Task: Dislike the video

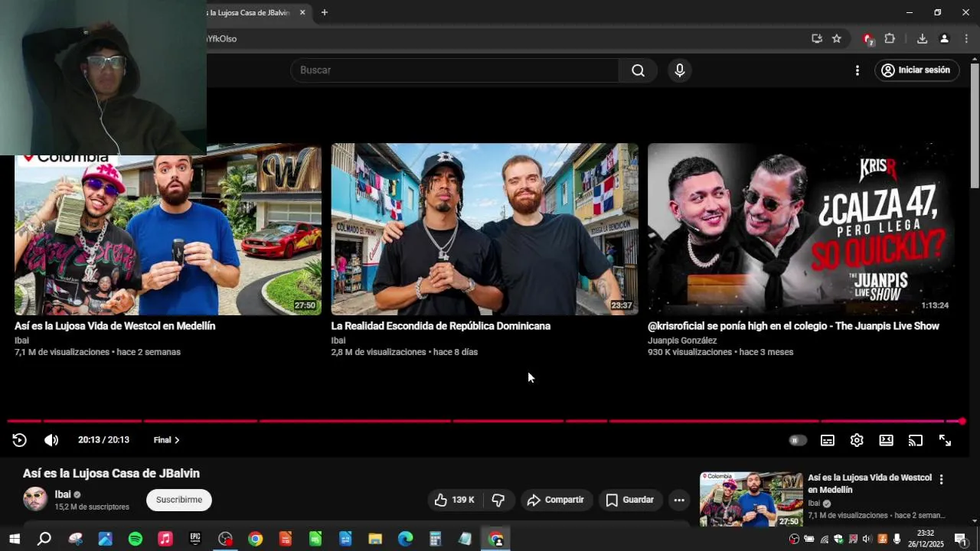Action: click(498, 500)
